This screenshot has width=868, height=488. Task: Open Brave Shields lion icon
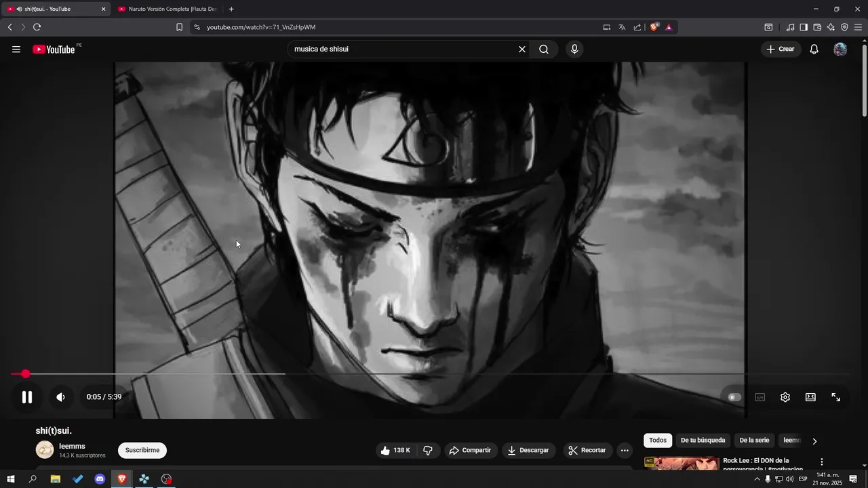654,27
